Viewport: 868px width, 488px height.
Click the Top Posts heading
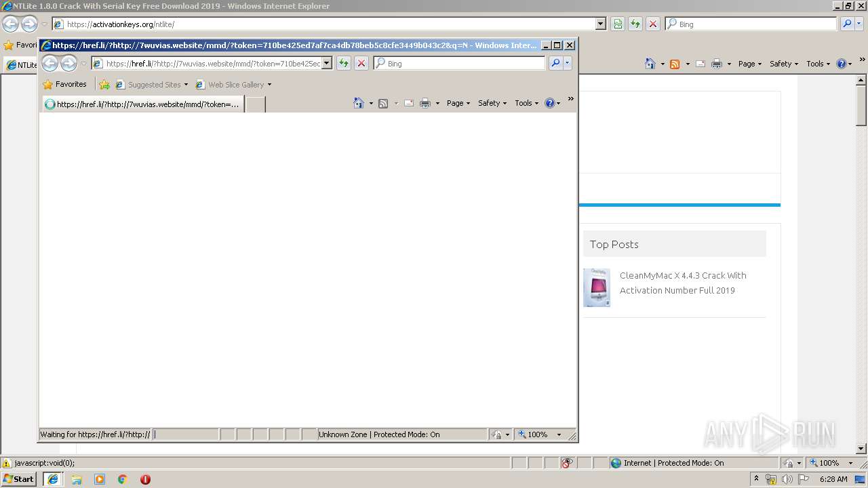pyautogui.click(x=614, y=244)
